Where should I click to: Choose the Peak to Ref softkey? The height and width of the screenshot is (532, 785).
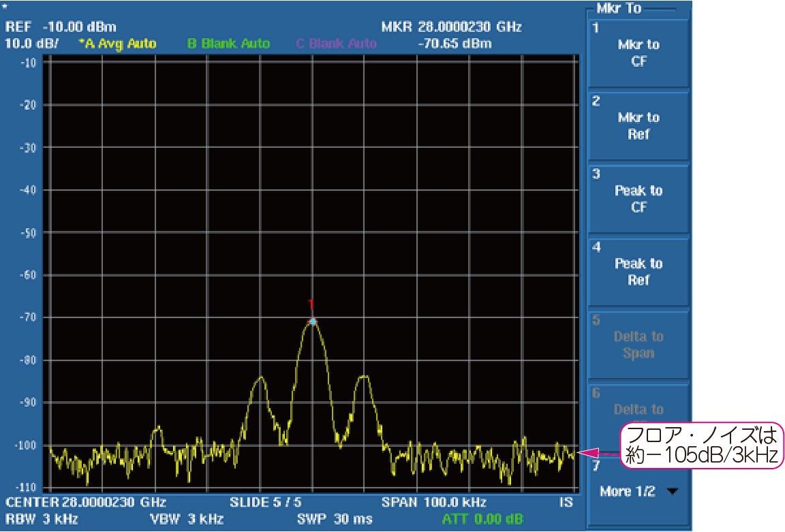pyautogui.click(x=638, y=272)
